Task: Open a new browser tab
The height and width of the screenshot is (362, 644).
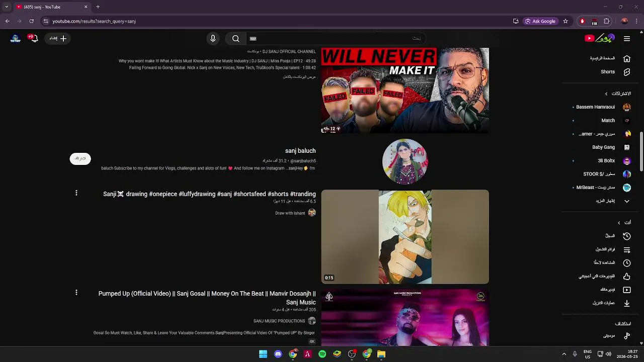Action: pos(98,7)
